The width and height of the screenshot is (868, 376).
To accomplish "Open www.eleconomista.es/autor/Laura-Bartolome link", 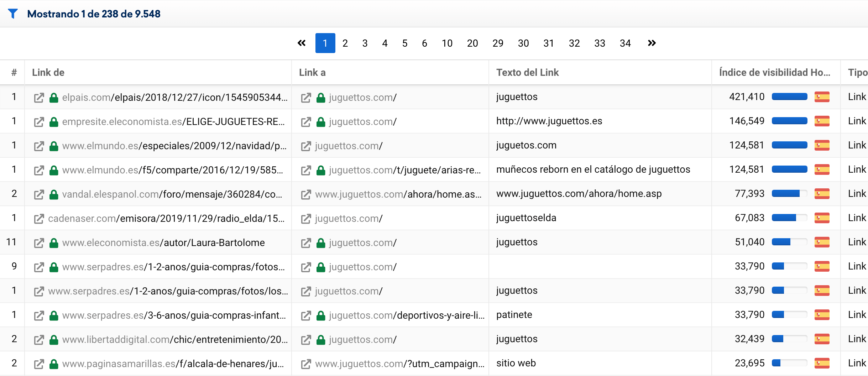I will 163,243.
